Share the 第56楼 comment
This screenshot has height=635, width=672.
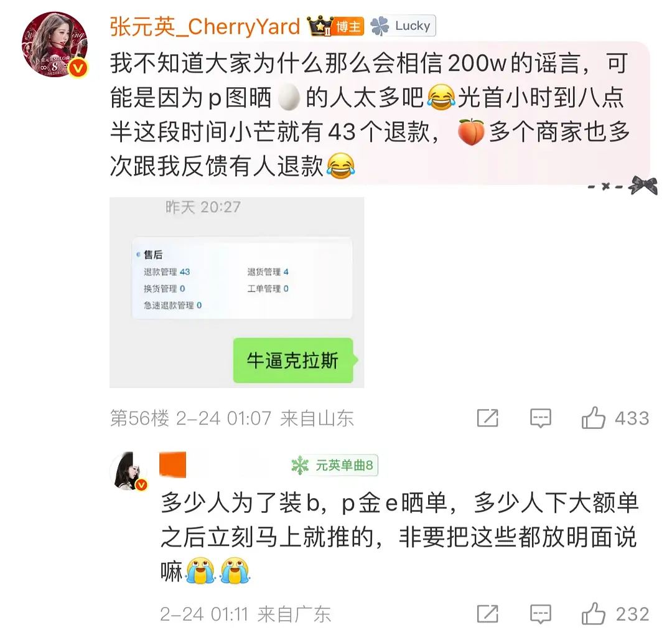pos(488,418)
